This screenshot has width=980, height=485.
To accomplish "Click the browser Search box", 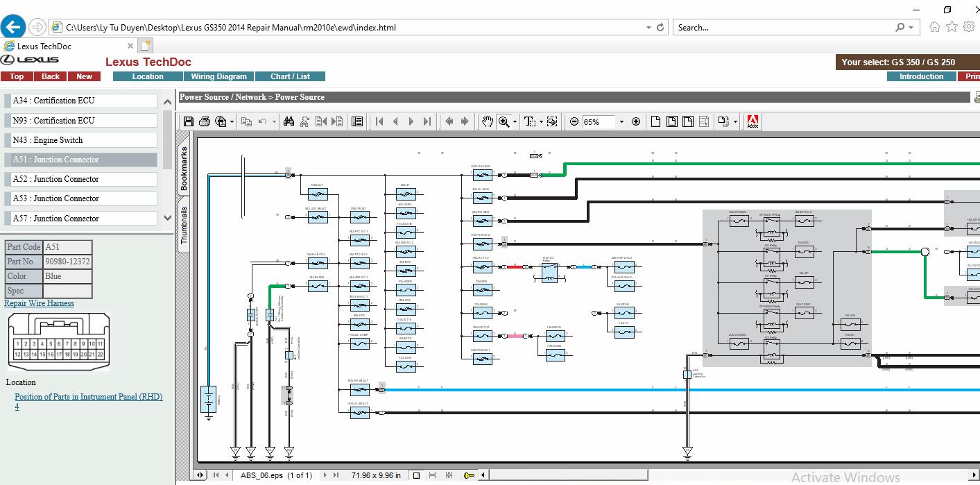I will pyautogui.click(x=784, y=28).
